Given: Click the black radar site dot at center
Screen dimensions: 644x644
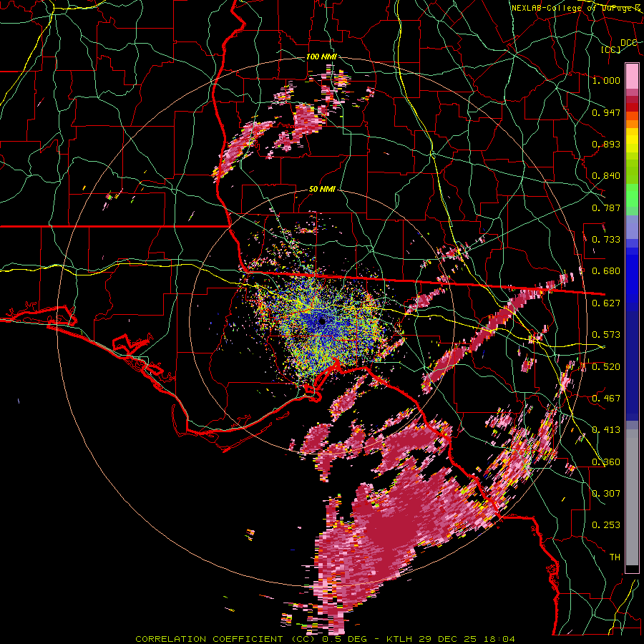Looking at the screenshot, I should pyautogui.click(x=322, y=321).
